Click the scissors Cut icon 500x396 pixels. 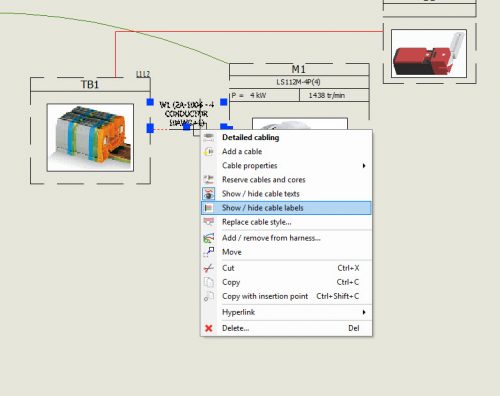(209, 268)
